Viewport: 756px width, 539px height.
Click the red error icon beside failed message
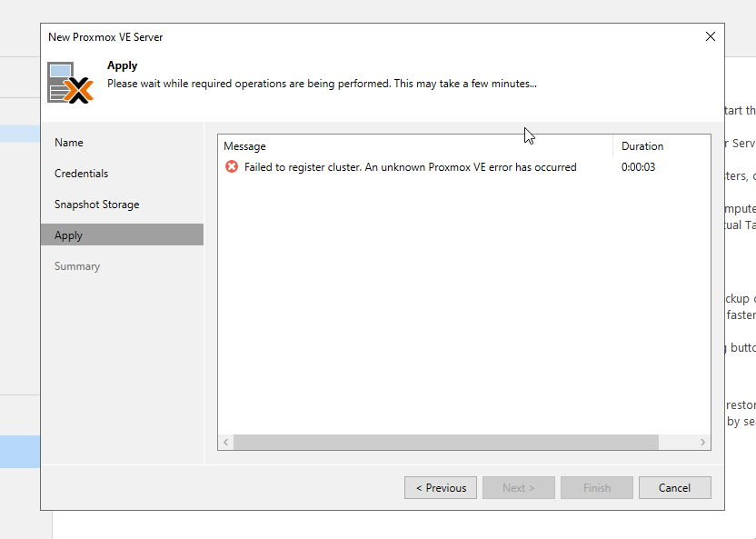click(x=232, y=167)
